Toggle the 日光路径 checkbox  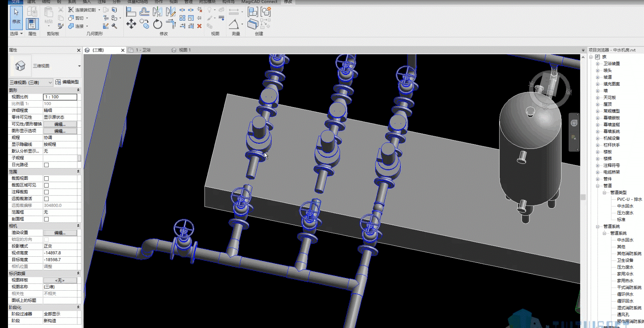[x=46, y=165]
